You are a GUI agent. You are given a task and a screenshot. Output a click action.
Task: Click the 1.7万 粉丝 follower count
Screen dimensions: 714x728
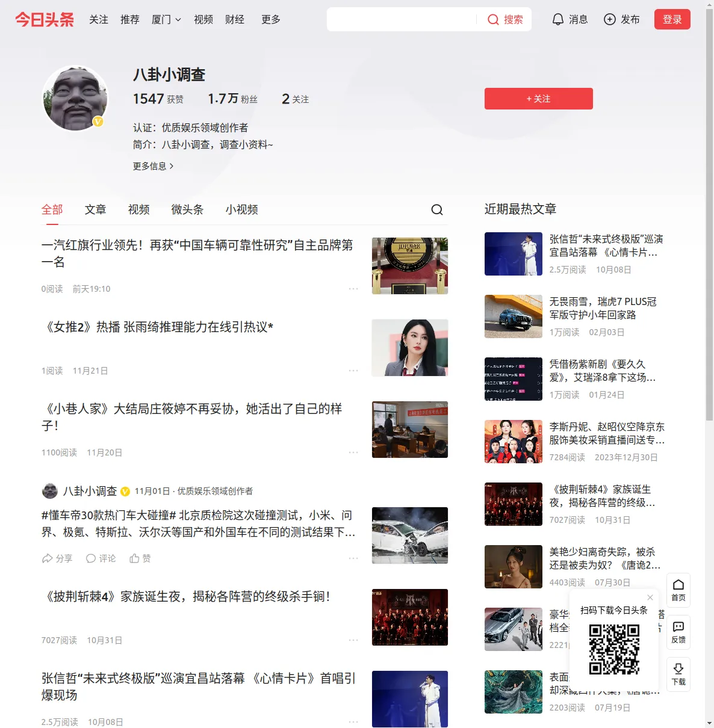click(232, 99)
